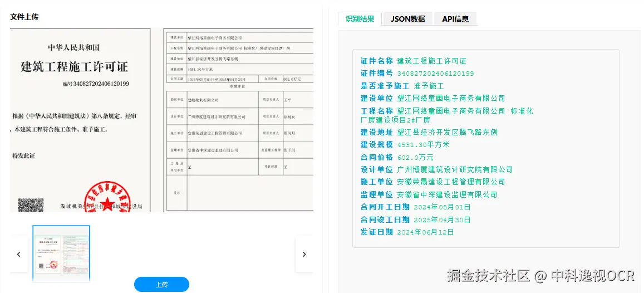Click the 是否准予施工 value 准予施工
This screenshot has height=293, width=644.
click(x=429, y=86)
